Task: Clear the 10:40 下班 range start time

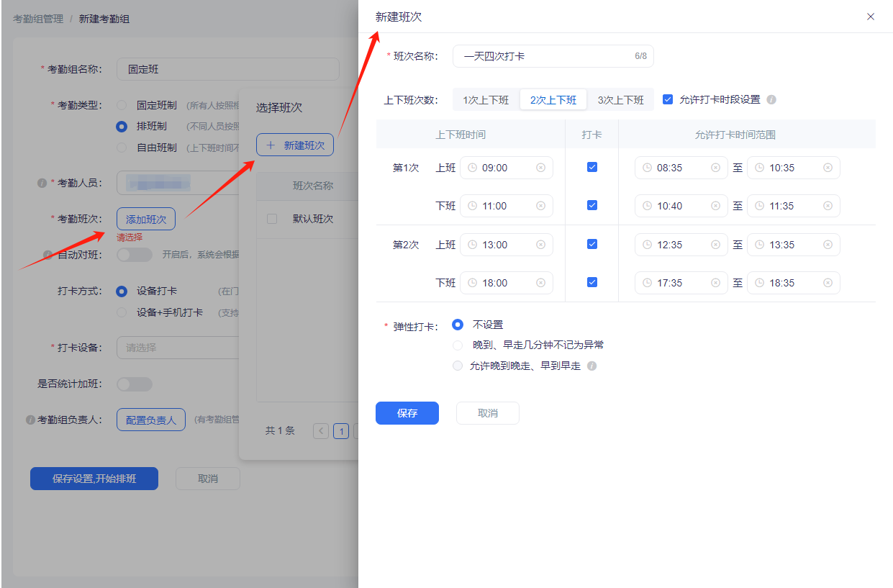Action: (x=716, y=205)
